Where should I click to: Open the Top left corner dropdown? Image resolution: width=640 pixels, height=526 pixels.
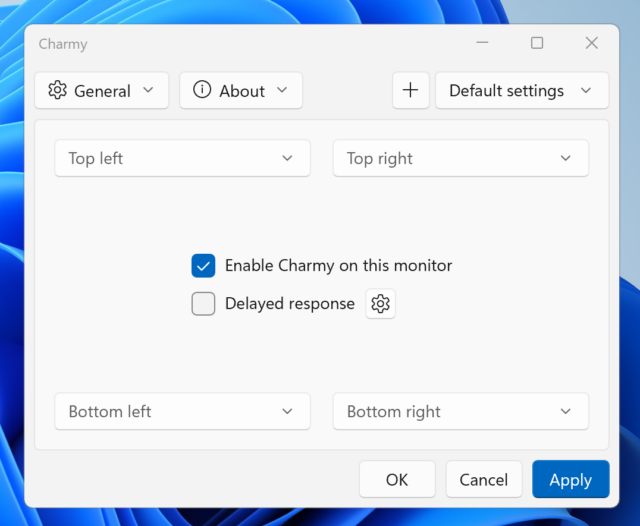[182, 158]
